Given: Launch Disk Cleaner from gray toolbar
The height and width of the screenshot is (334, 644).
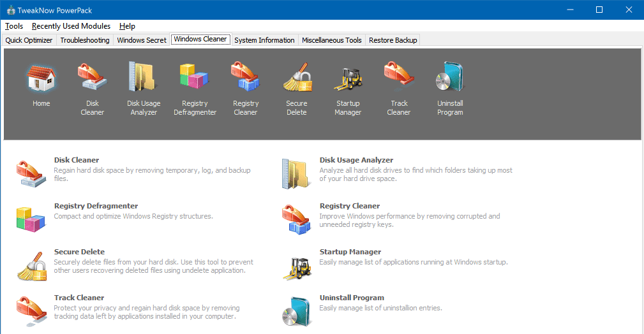Looking at the screenshot, I should 92,76.
